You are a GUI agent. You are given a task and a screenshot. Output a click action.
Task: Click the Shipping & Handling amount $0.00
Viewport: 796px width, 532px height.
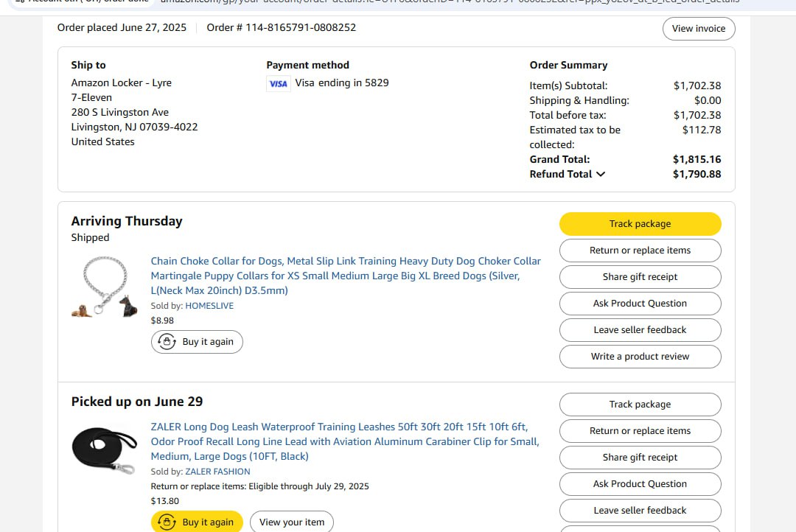(708, 100)
